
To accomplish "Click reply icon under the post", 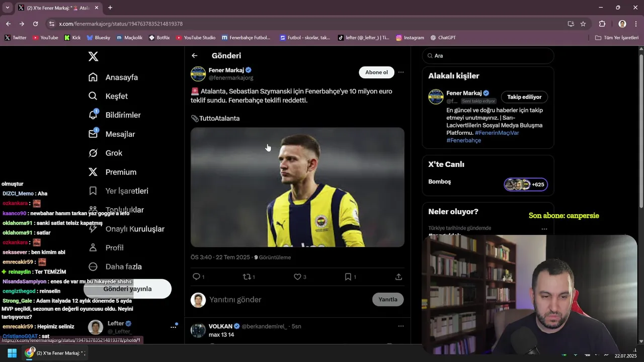I will (197, 277).
